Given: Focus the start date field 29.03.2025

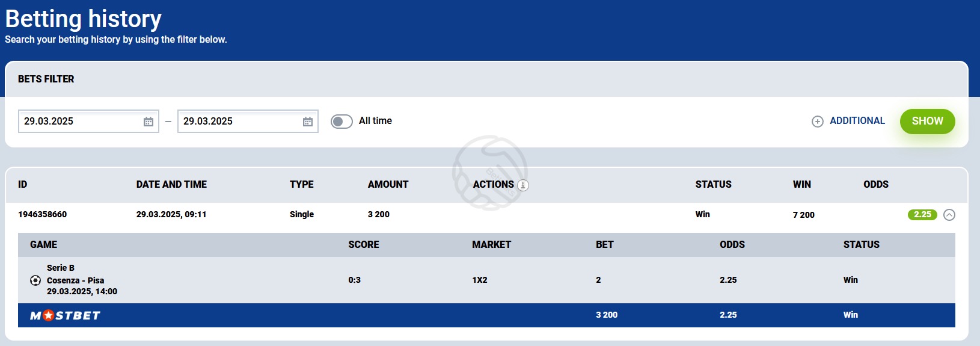Looking at the screenshot, I should pyautogui.click(x=88, y=121).
